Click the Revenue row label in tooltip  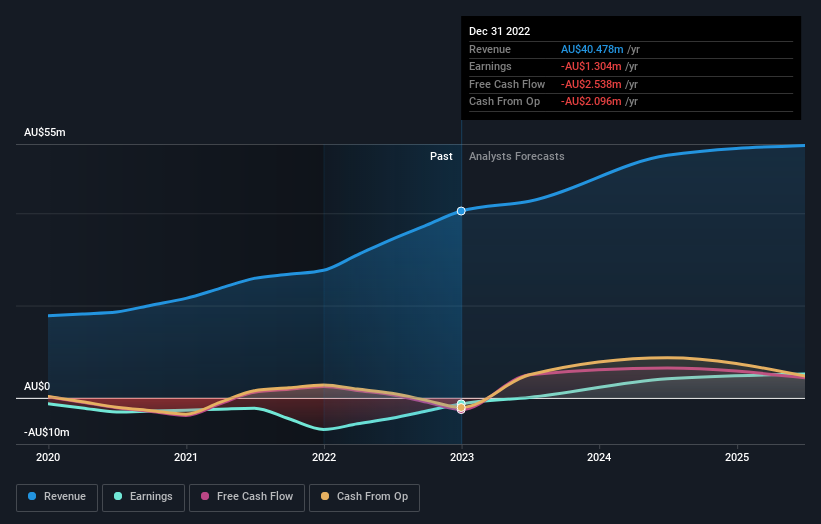tap(490, 49)
